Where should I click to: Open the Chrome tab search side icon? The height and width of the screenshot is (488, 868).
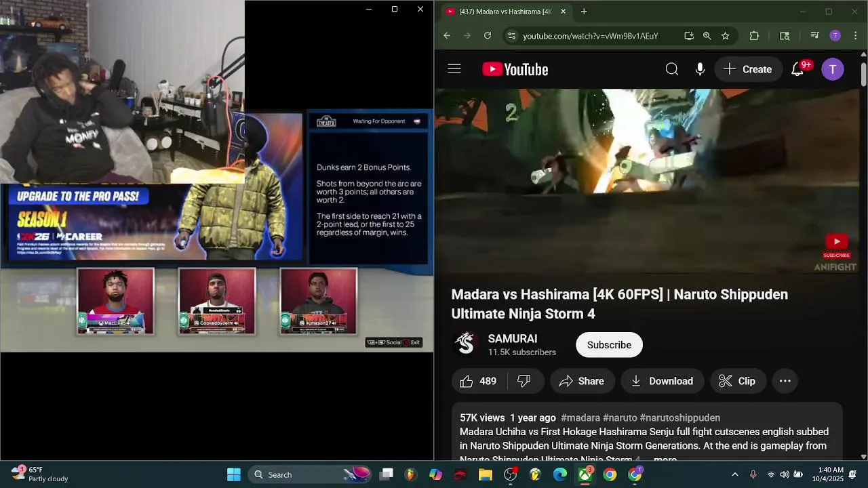pyautogui.click(x=785, y=36)
